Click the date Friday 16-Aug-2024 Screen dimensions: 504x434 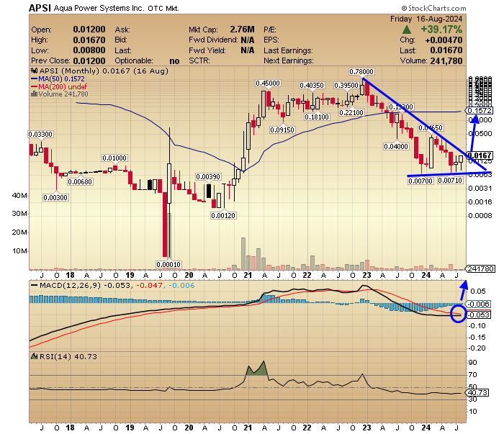click(426, 19)
